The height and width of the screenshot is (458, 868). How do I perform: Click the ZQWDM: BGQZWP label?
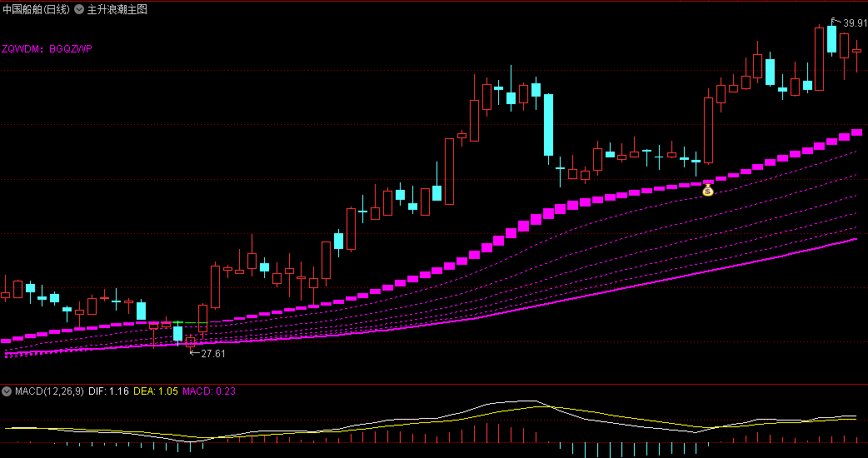tap(47, 48)
